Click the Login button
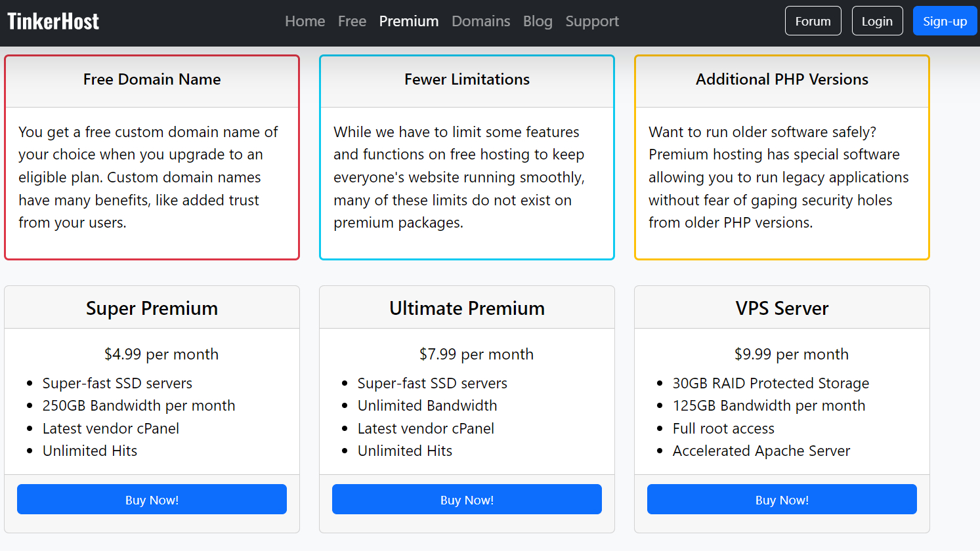 coord(878,21)
